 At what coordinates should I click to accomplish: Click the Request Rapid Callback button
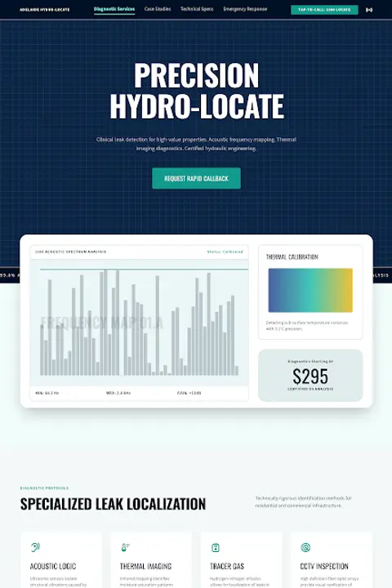click(x=196, y=179)
